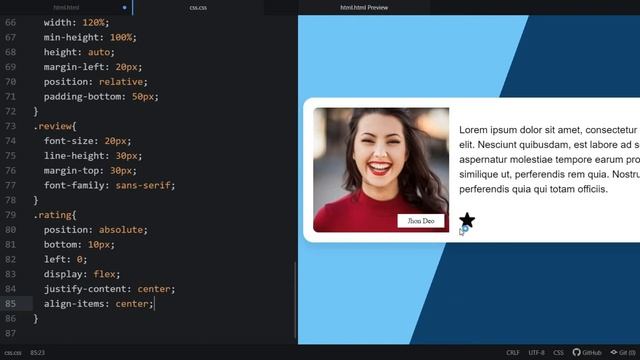Click the black star rating icon in preview
Screen dimensions: 640x360
coord(467,220)
